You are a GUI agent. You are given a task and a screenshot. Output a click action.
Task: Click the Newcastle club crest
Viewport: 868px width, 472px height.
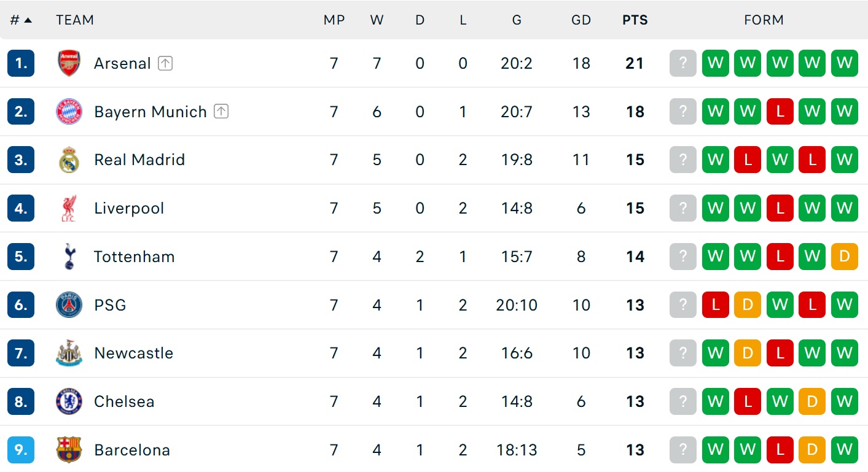(x=69, y=353)
